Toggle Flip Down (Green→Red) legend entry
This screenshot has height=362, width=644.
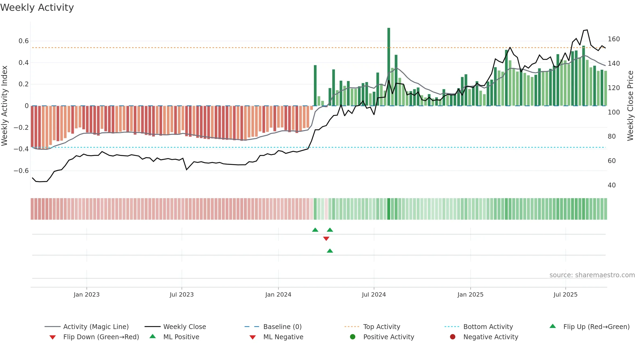(x=94, y=337)
